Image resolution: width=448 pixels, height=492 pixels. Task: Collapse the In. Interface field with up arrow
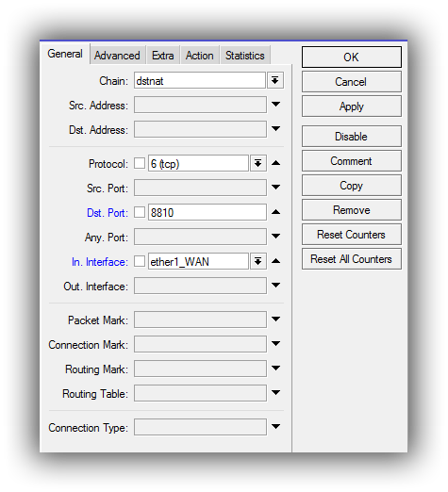pyautogui.click(x=275, y=261)
